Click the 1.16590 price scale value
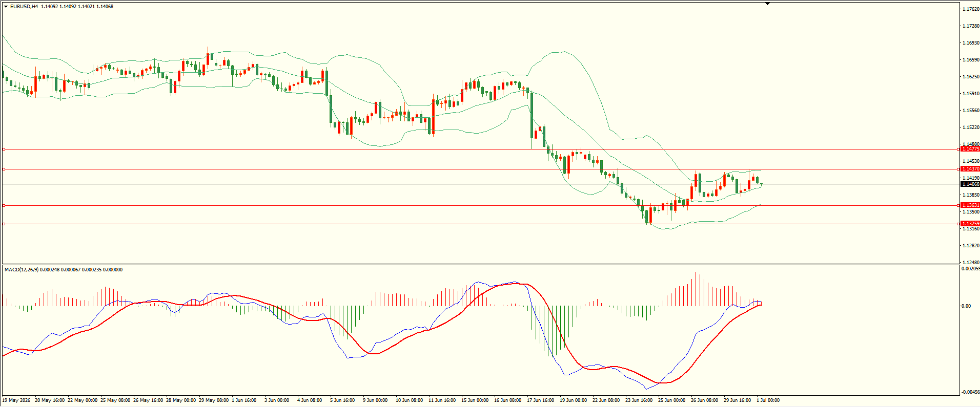This screenshot has width=980, height=407. [971, 60]
